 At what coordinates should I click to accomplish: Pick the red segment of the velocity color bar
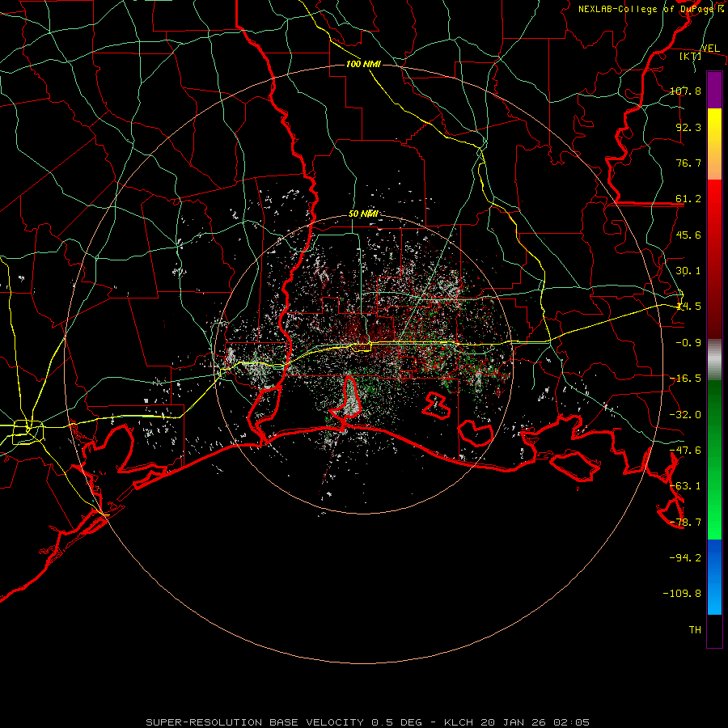point(714,259)
